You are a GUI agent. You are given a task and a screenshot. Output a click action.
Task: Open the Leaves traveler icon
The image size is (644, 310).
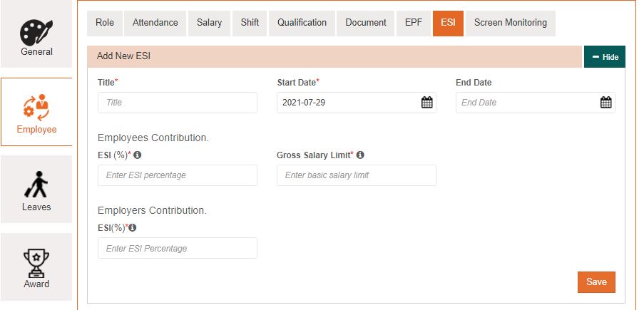[x=36, y=185]
